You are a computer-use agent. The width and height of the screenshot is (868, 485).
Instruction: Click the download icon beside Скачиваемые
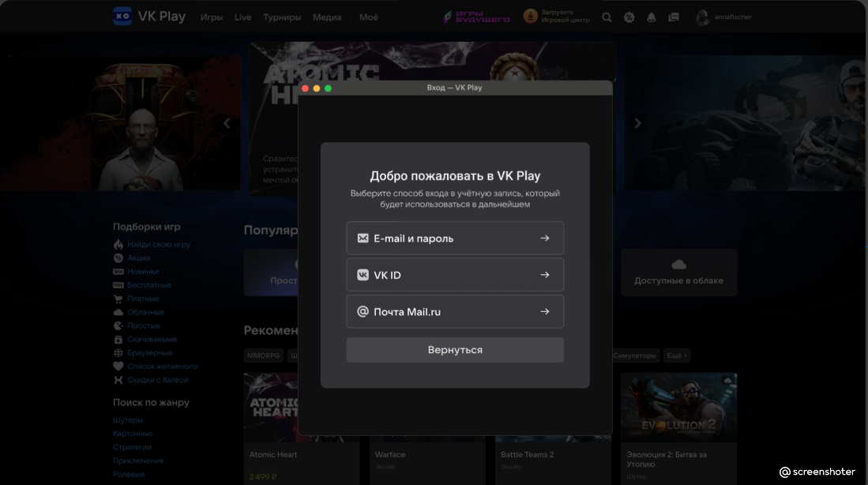pos(118,340)
